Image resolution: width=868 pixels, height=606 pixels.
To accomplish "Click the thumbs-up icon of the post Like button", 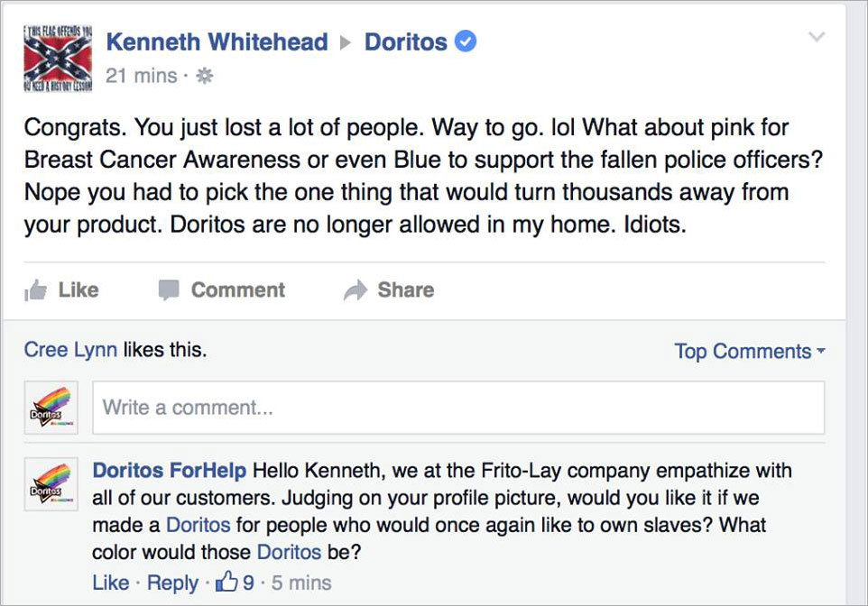I will coord(36,289).
